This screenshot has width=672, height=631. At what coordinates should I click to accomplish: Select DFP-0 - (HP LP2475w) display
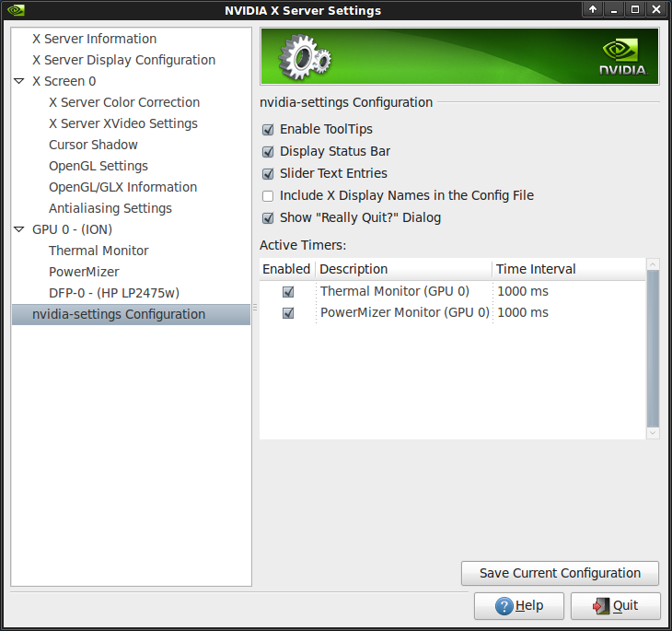[x=114, y=293]
